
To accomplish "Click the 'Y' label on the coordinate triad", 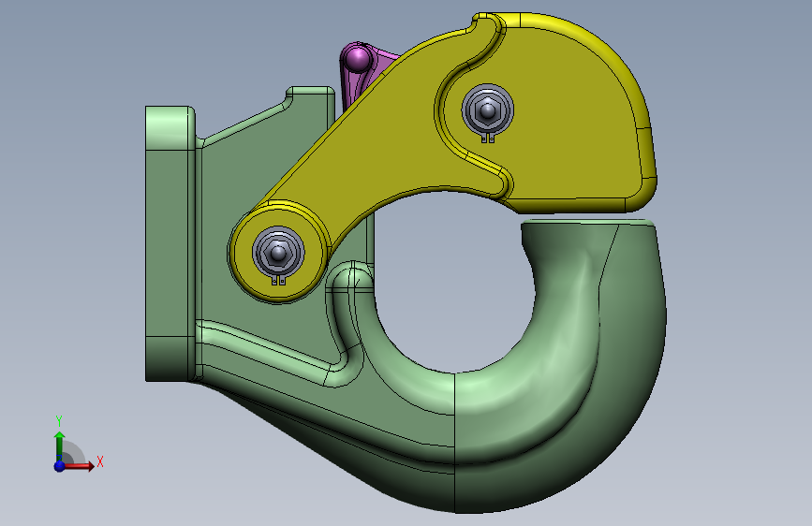I will (59, 421).
